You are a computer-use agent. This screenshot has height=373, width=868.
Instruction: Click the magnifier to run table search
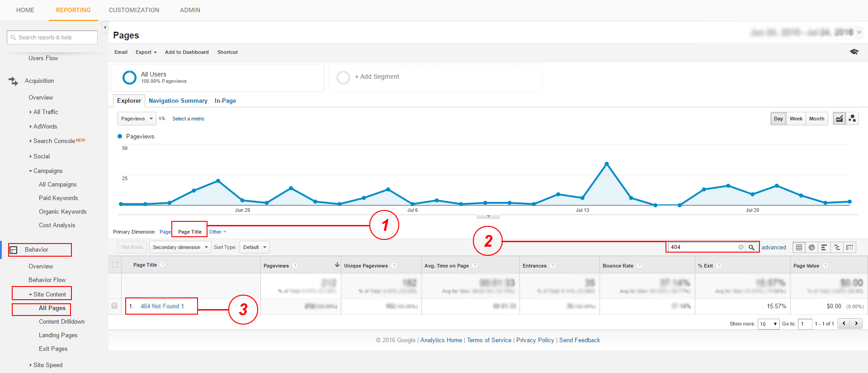[751, 247]
